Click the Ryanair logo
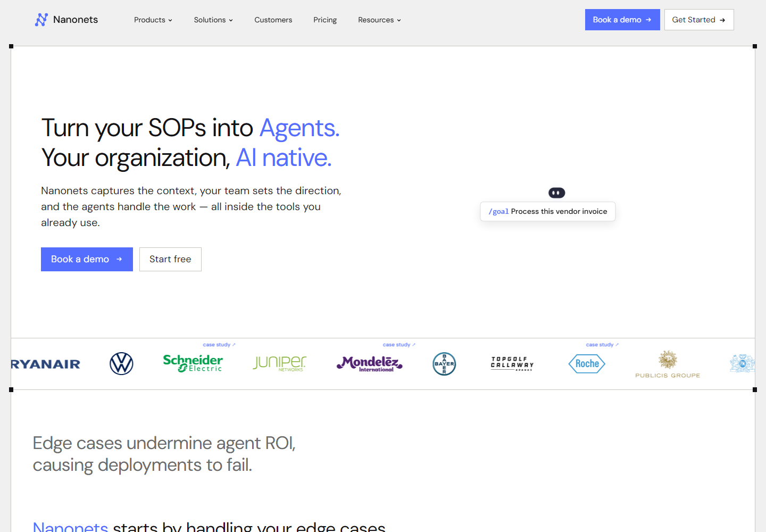Screen dimensions: 766x532 coord(46,364)
